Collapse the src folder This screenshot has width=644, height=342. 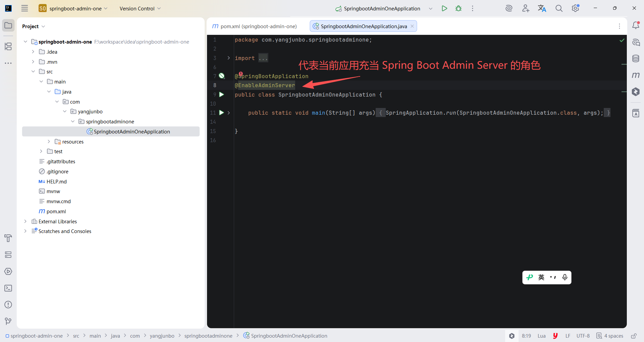click(x=33, y=71)
